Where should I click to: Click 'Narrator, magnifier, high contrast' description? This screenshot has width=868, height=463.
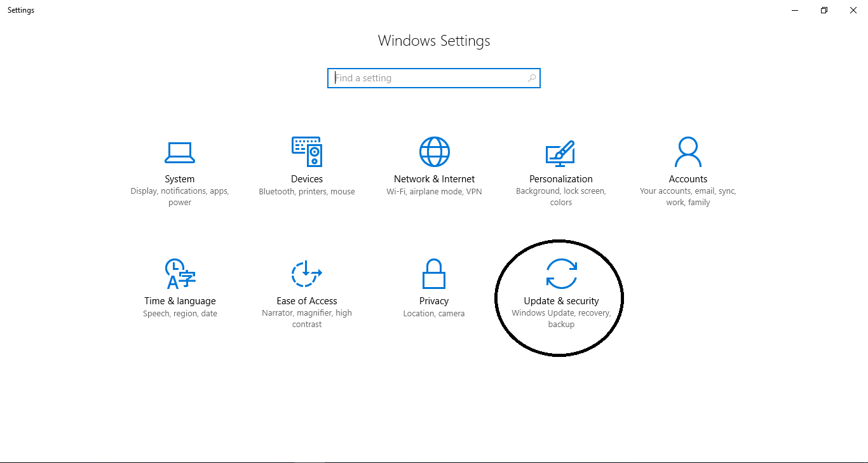click(x=307, y=319)
